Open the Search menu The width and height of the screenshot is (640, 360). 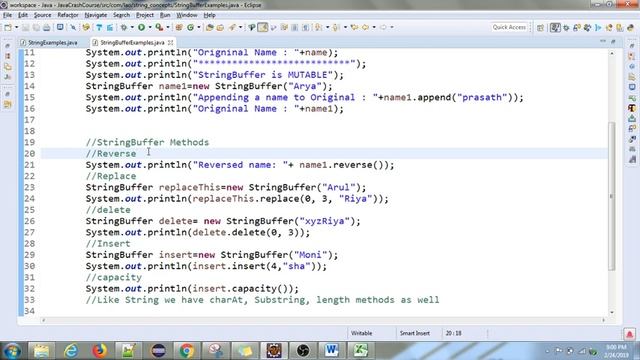[x=122, y=15]
